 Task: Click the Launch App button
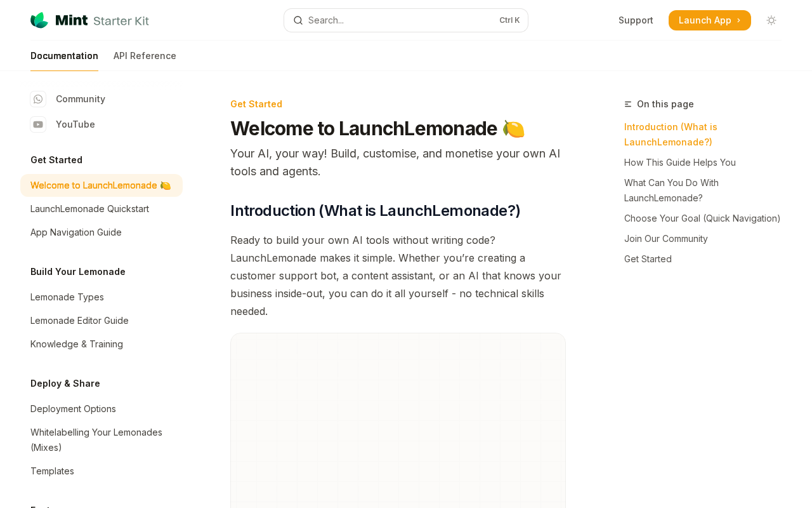[x=709, y=20]
